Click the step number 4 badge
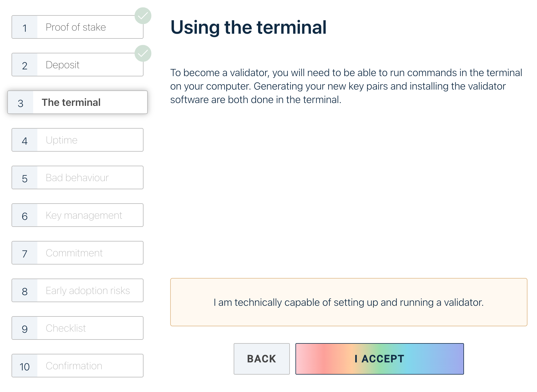 pyautogui.click(x=25, y=140)
